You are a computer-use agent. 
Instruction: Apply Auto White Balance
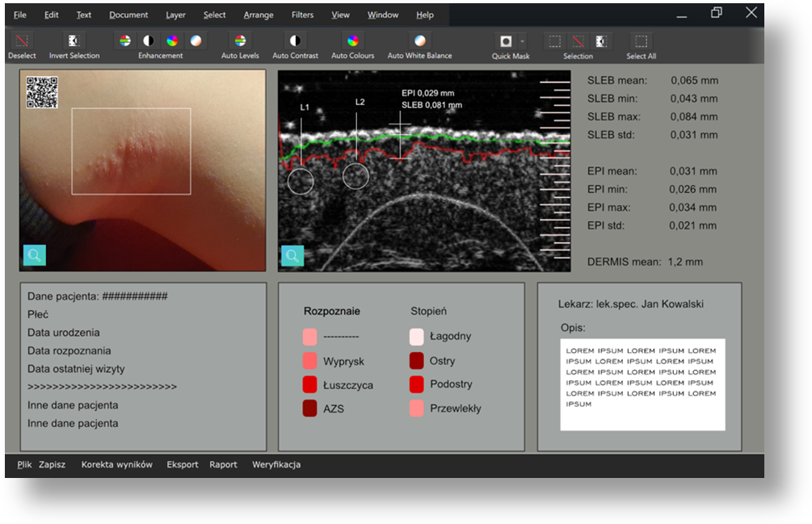tap(419, 41)
